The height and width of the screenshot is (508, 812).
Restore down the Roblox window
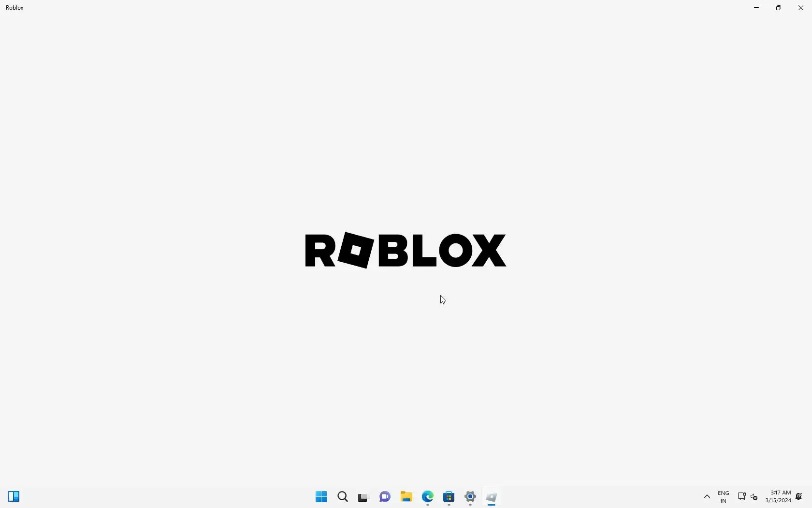pos(779,8)
